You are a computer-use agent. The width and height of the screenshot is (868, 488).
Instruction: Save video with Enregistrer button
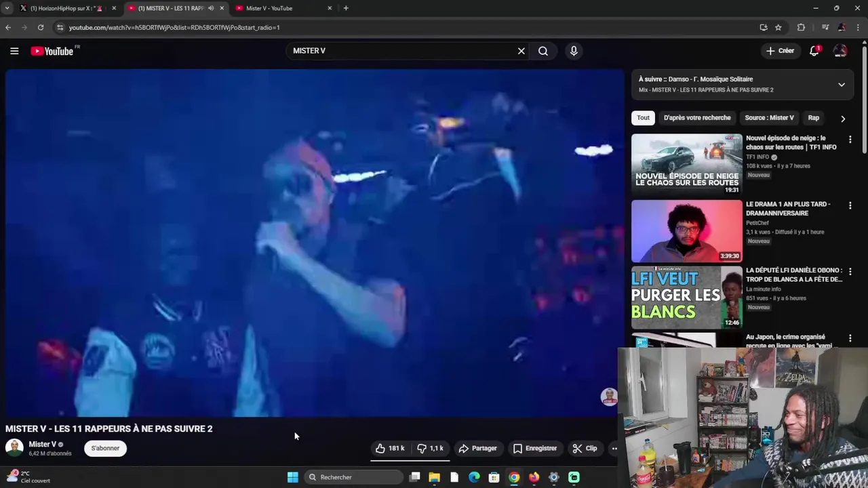(x=535, y=448)
